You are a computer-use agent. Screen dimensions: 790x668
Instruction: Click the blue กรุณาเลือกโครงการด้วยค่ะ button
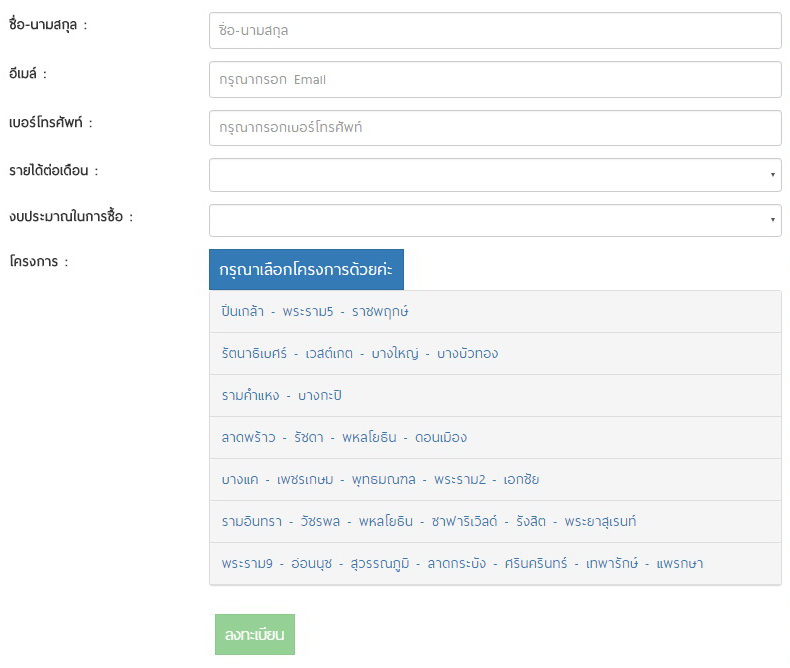(x=306, y=270)
